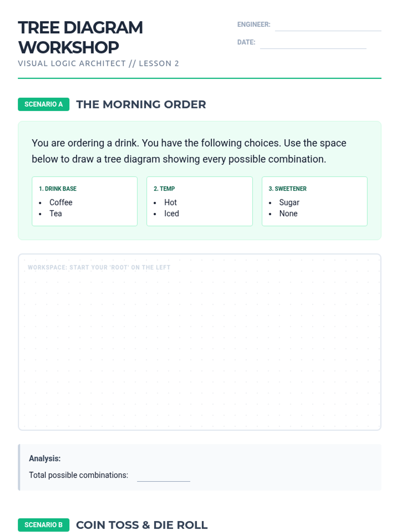Image resolution: width=399 pixels, height=532 pixels.
Task: Click the Coin Toss & Die Roll heading
Action: [142, 525]
